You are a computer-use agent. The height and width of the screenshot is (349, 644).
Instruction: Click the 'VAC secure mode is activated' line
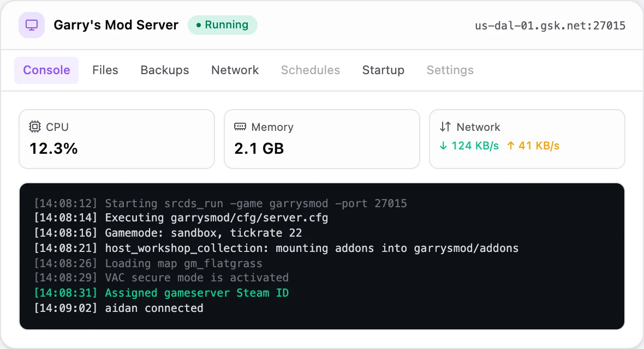(162, 278)
